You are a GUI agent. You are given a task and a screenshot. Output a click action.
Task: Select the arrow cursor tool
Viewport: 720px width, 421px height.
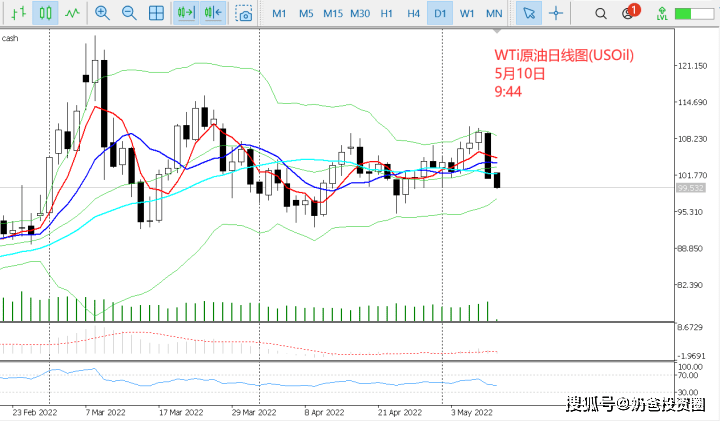coord(529,13)
